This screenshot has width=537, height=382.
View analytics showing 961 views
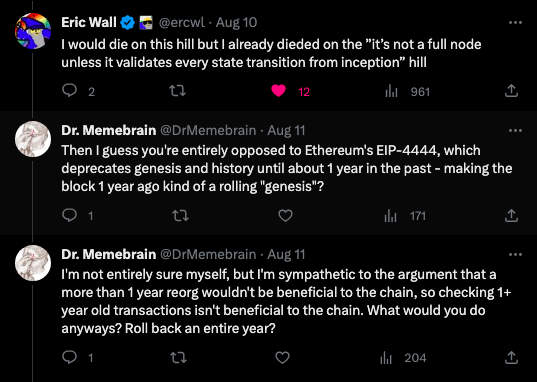tap(408, 91)
